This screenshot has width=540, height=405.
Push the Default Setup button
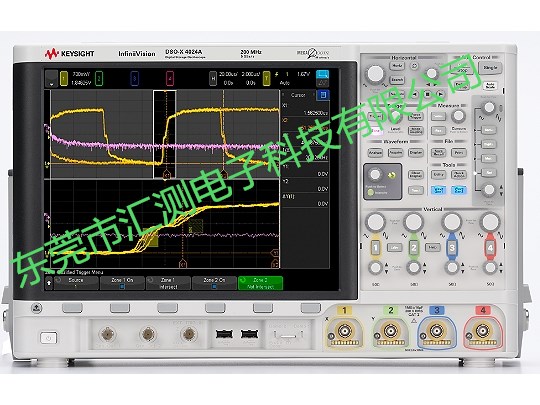click(461, 85)
